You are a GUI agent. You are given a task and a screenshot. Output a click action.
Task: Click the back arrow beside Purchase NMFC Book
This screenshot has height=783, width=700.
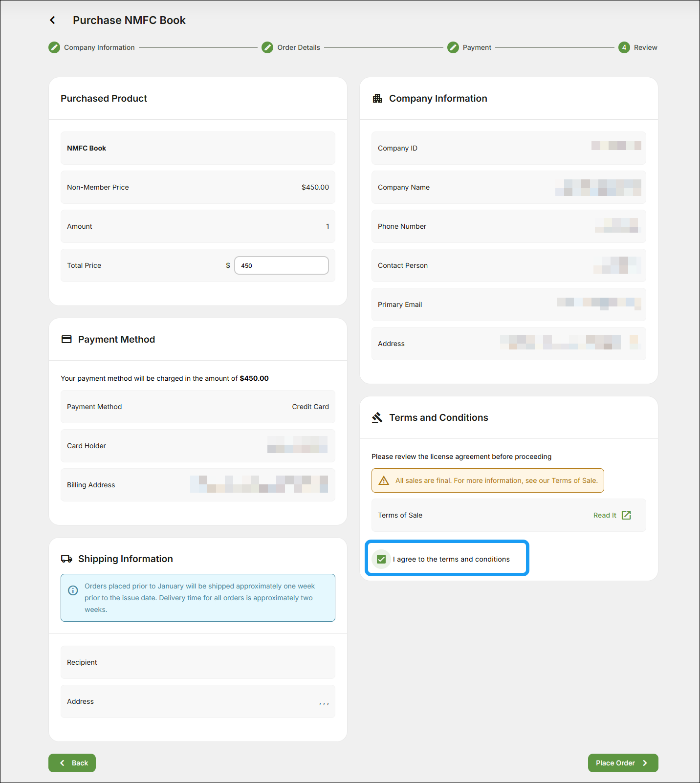point(52,20)
